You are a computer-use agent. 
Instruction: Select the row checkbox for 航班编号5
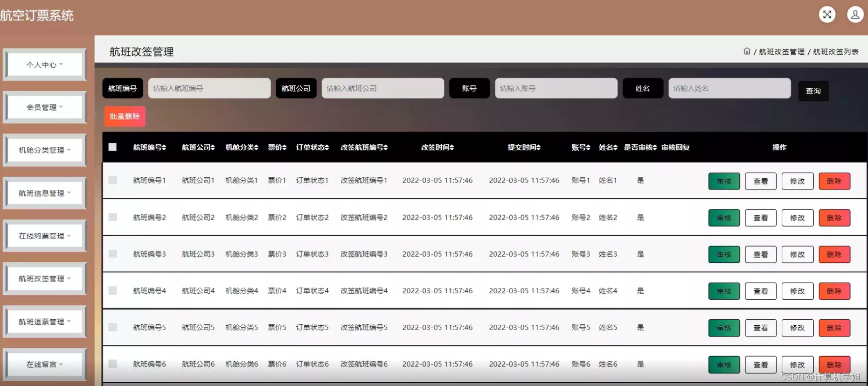(112, 327)
